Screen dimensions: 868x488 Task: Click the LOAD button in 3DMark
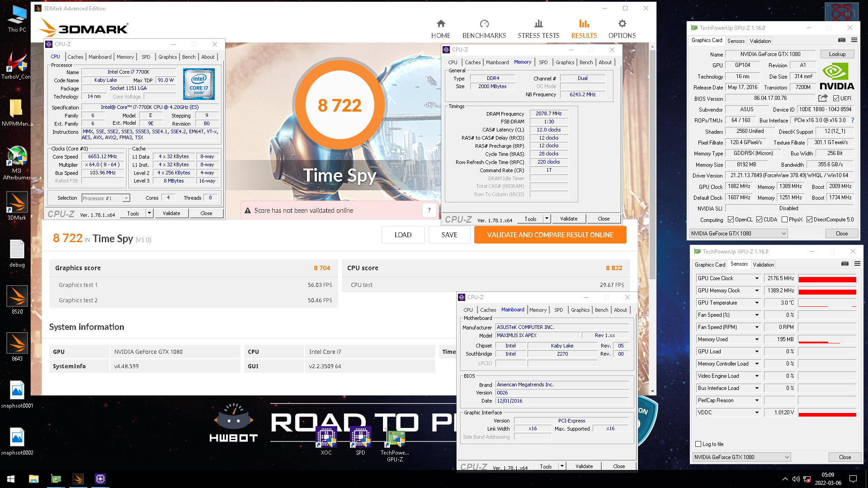pyautogui.click(x=403, y=235)
